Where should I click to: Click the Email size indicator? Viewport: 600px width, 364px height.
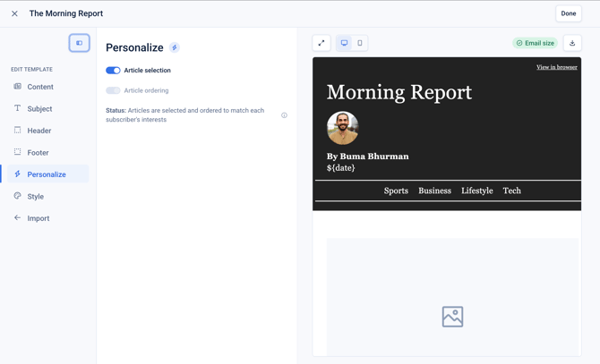click(x=535, y=43)
